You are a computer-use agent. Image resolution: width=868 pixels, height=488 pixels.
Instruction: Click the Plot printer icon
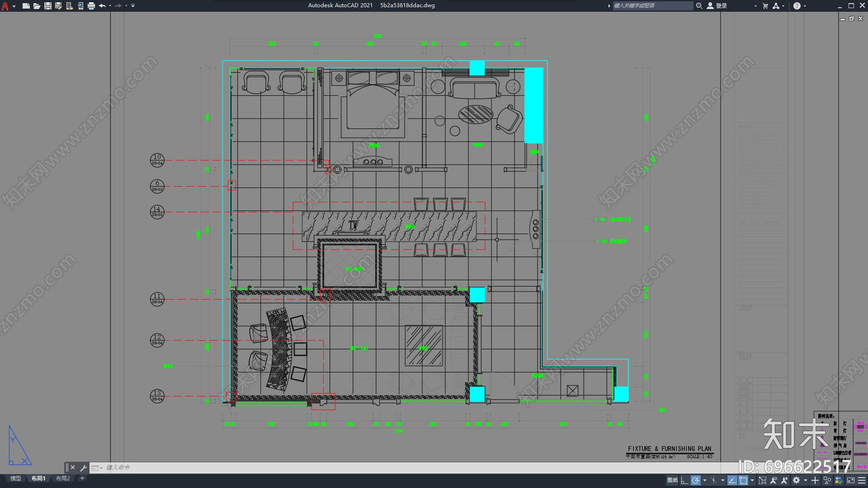[x=91, y=6]
